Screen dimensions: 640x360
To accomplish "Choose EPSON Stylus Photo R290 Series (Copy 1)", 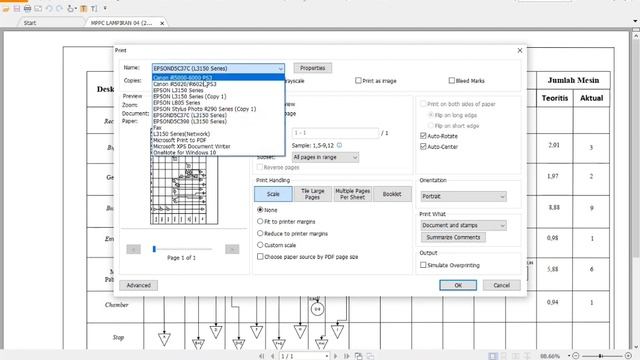I will pyautogui.click(x=218, y=109).
